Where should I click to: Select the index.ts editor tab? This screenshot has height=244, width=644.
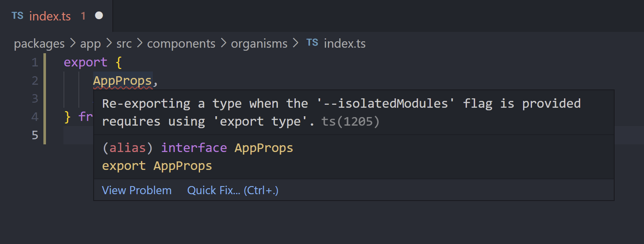coord(57,16)
